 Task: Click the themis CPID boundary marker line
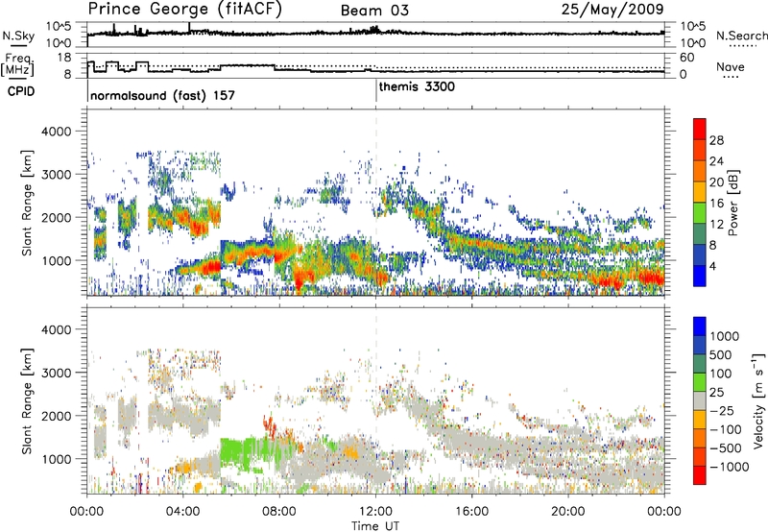pyautogui.click(x=376, y=90)
